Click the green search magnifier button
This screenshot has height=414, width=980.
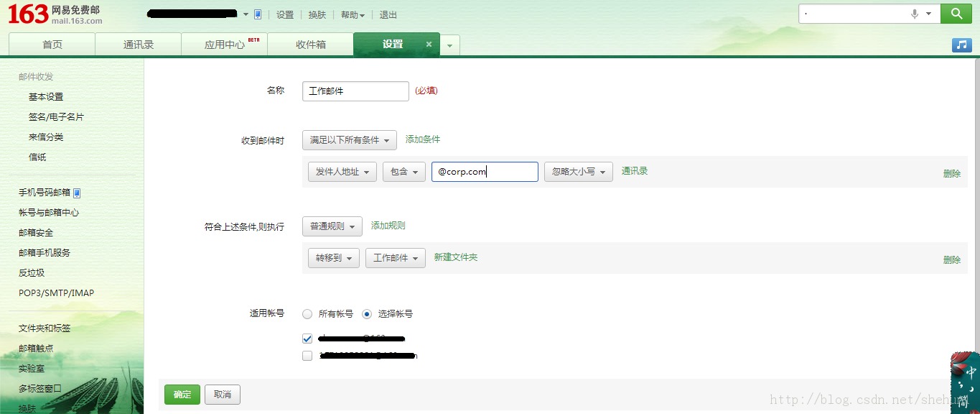click(956, 14)
